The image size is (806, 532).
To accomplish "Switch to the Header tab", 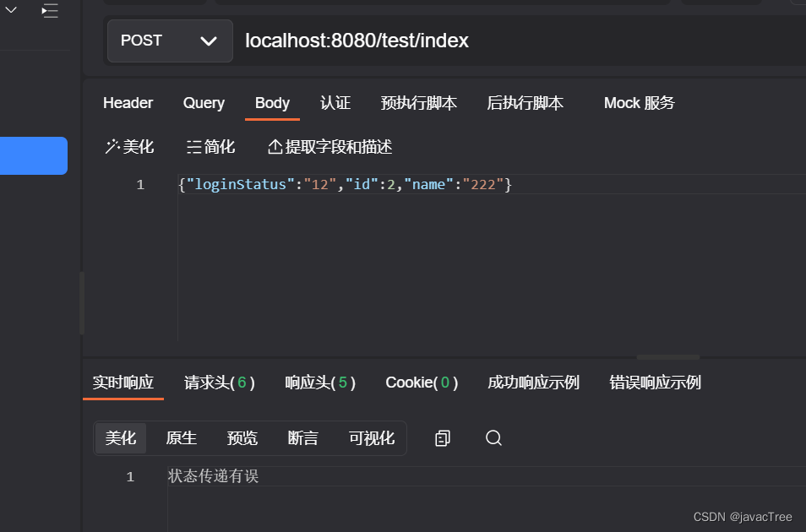I will (x=128, y=102).
